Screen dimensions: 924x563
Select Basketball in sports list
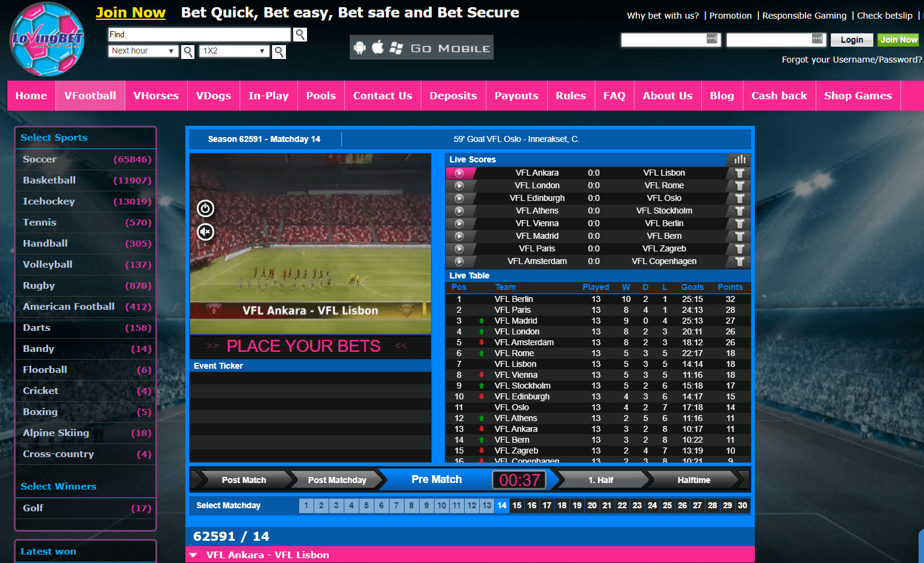coord(85,180)
